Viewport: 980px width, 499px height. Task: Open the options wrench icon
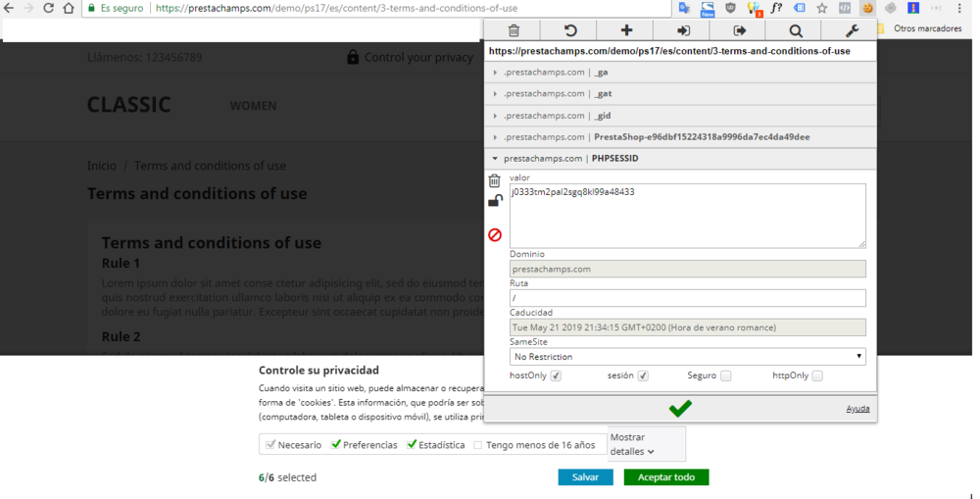(x=852, y=30)
